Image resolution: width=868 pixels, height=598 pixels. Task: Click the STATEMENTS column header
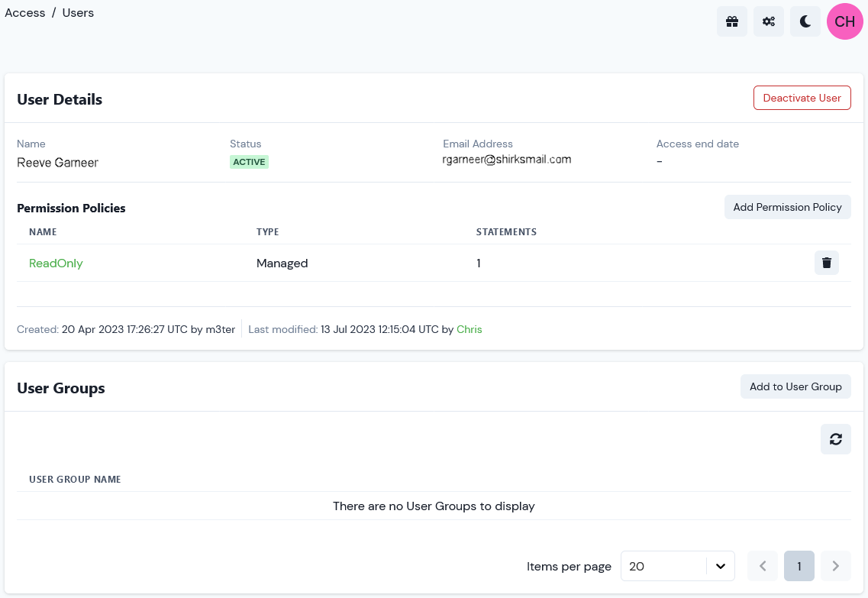[x=506, y=232]
